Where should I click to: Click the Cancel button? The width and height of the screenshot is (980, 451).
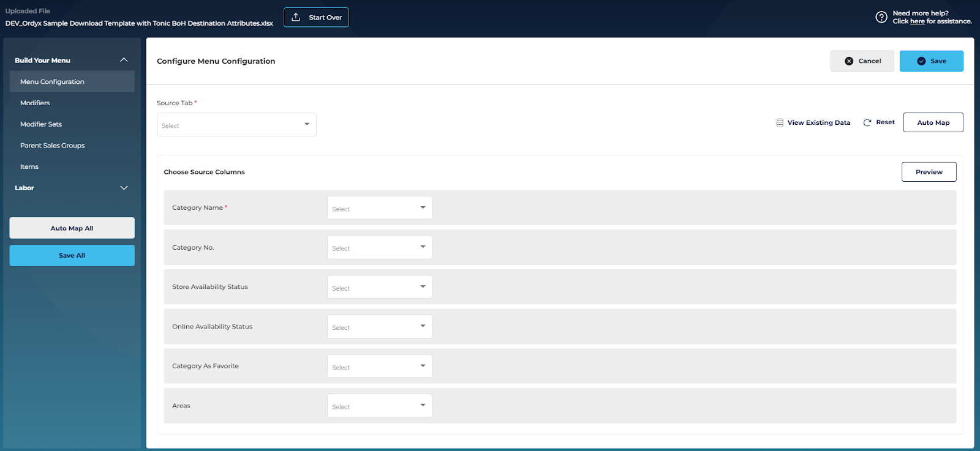tap(862, 61)
